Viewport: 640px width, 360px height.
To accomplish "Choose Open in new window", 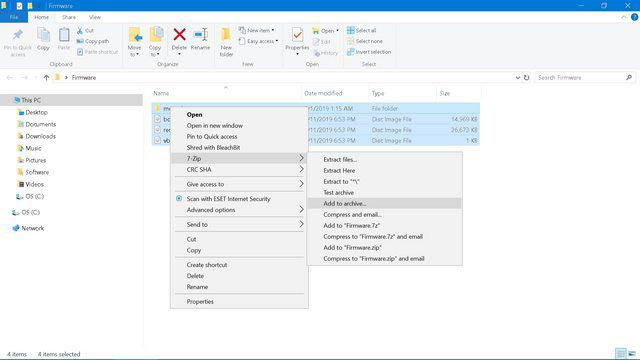I will [239, 126].
